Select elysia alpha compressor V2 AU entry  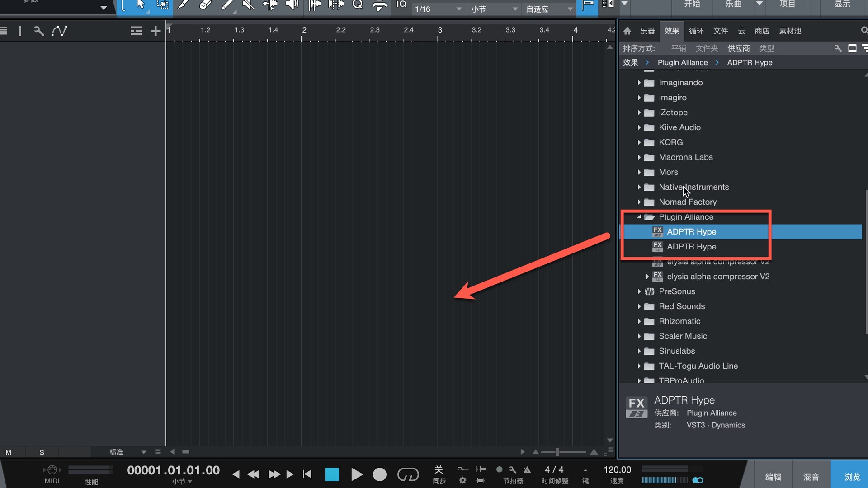click(x=718, y=277)
